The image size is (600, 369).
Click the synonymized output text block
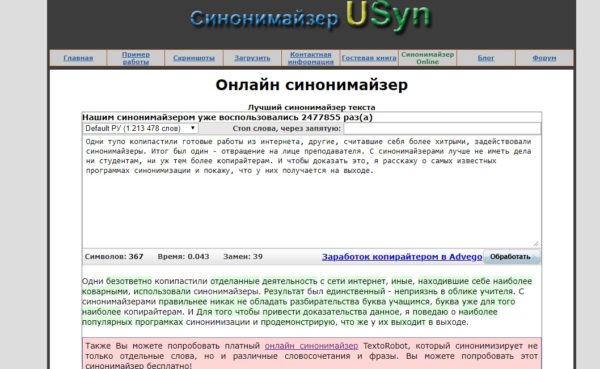[x=308, y=302]
